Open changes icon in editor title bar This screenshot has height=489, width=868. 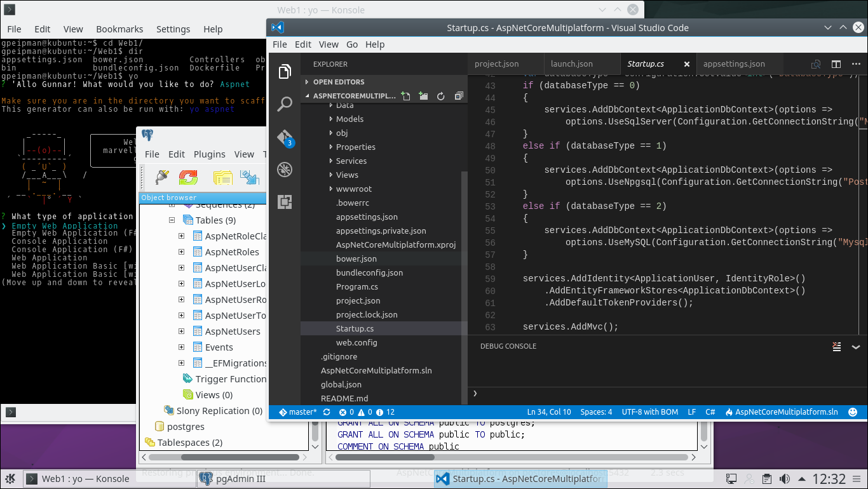pos(816,64)
